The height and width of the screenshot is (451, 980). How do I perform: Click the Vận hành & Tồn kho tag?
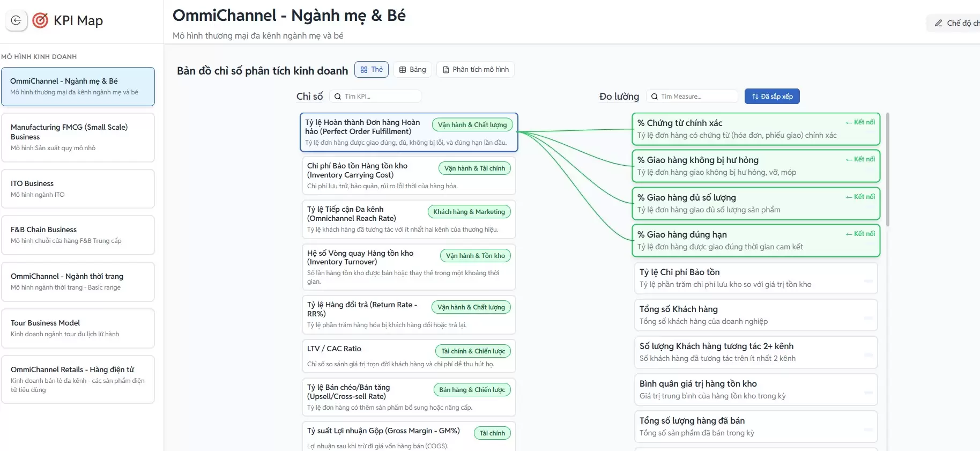click(x=475, y=256)
